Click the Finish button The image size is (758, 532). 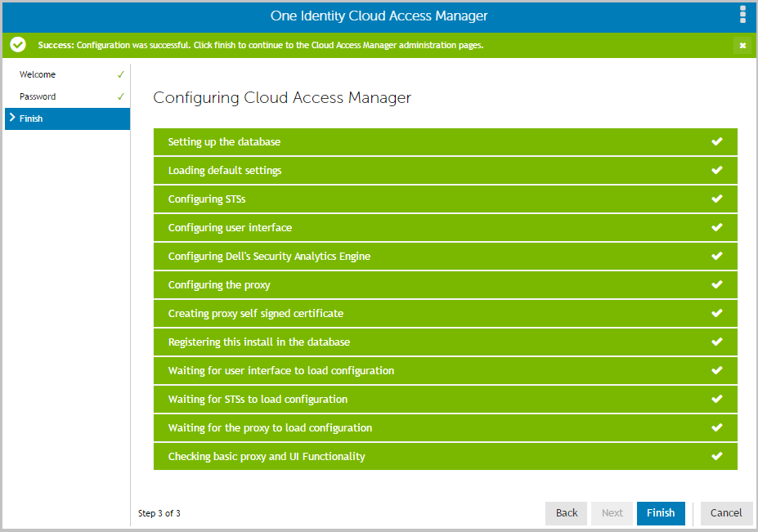pyautogui.click(x=661, y=513)
